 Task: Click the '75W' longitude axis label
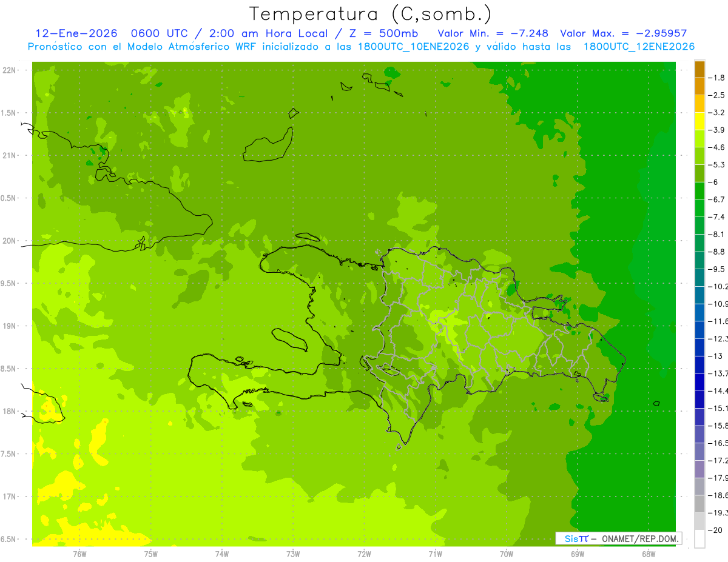point(150,554)
